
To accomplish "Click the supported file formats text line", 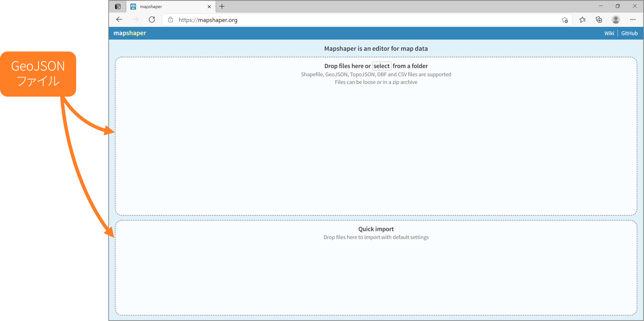I will pos(376,75).
